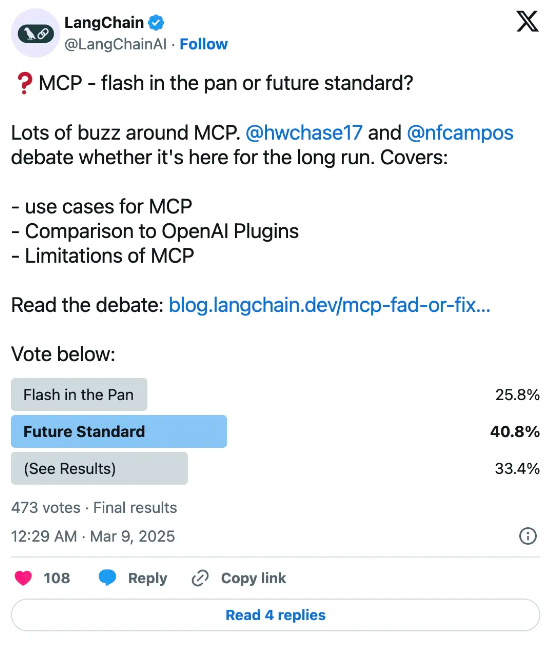Click the blue reply bubble icon
The image size is (554, 645).
(107, 578)
